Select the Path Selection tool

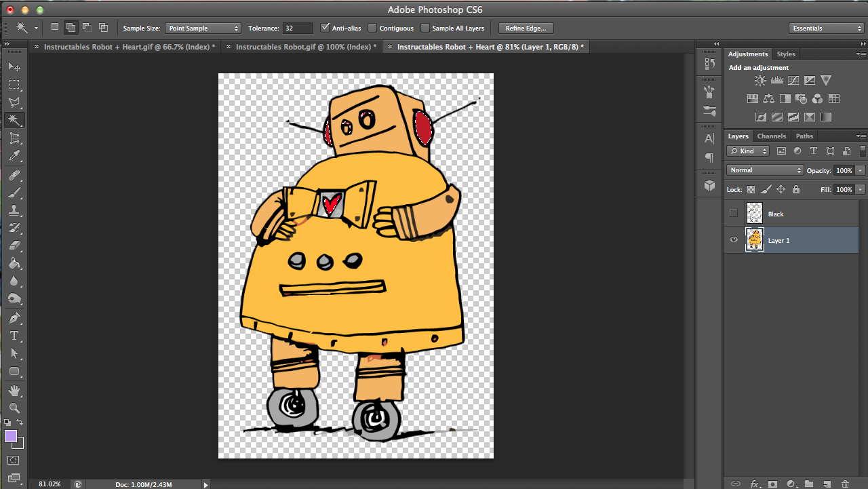click(14, 353)
